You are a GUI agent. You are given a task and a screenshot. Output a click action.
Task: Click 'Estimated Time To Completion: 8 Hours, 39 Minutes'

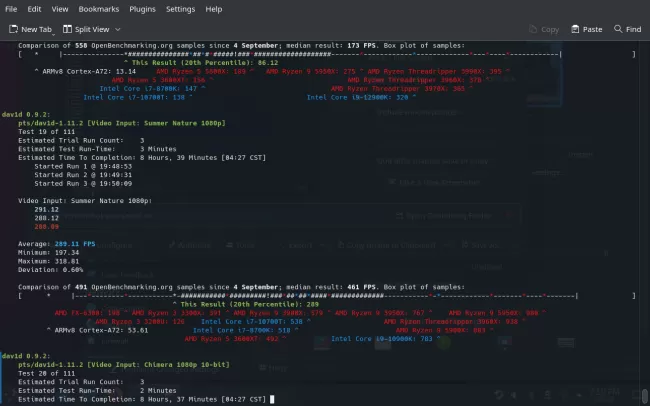pyautogui.click(x=117, y=158)
